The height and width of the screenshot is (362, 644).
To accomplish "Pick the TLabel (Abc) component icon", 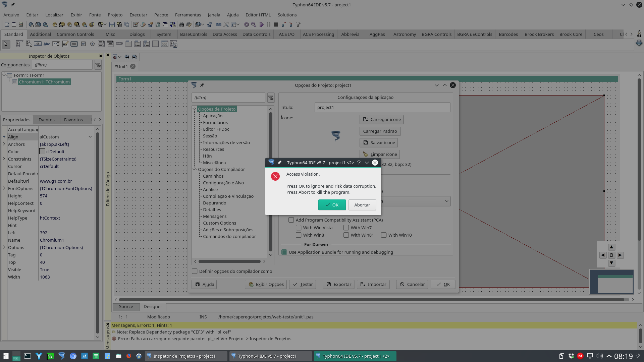I will tap(47, 44).
